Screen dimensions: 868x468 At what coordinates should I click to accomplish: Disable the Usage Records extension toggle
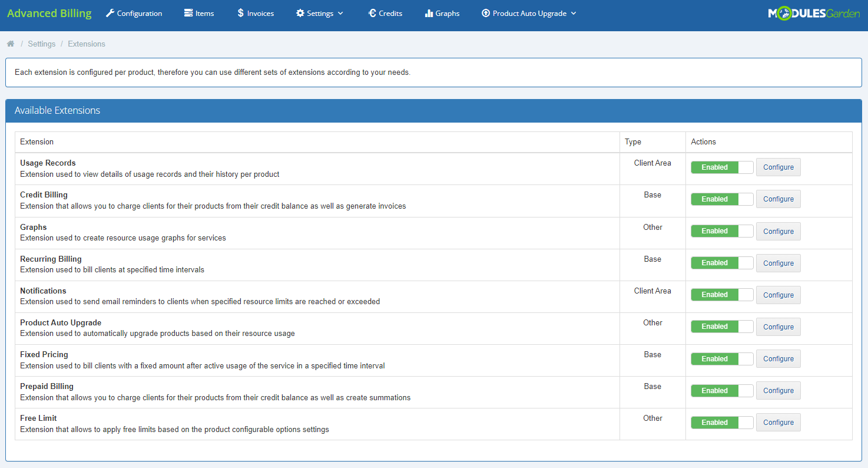tap(721, 167)
